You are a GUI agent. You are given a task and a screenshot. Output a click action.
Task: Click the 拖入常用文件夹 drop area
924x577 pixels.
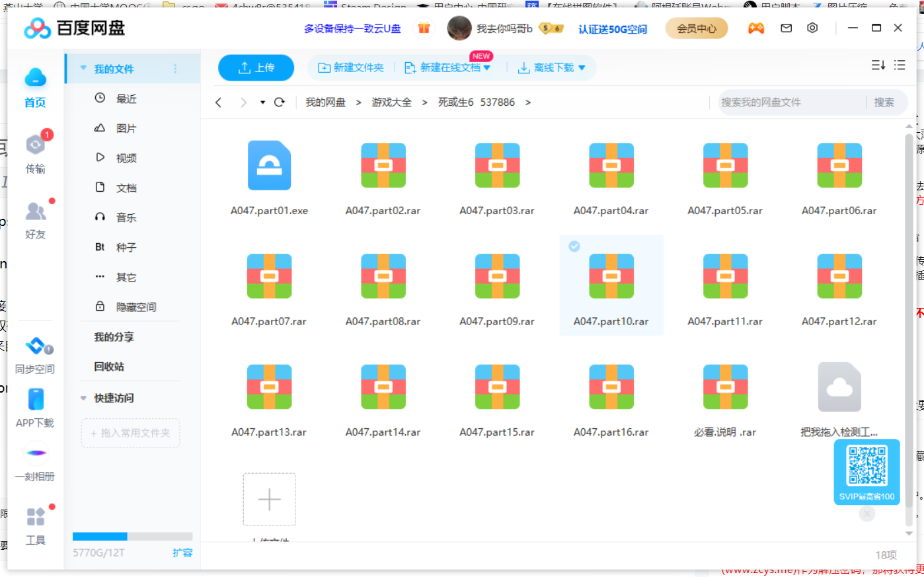[130, 433]
